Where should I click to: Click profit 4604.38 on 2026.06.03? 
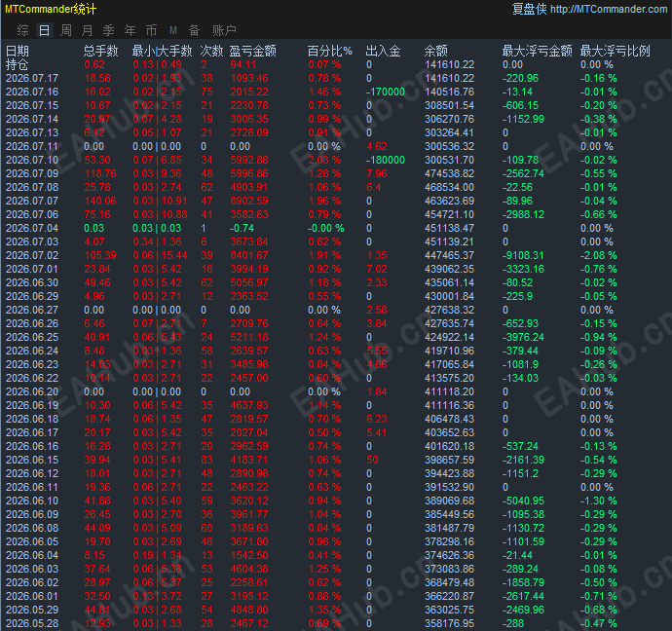point(249,570)
